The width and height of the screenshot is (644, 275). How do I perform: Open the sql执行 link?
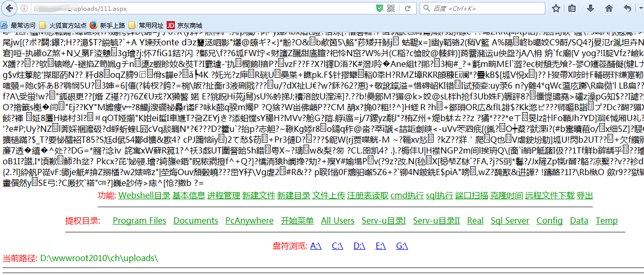click(439, 195)
